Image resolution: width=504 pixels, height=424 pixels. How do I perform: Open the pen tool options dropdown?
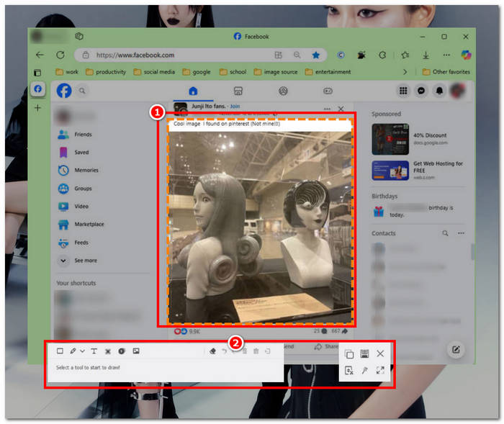coord(82,351)
